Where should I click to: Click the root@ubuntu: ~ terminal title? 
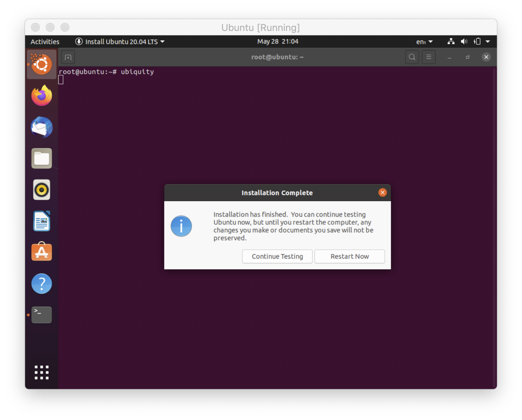[277, 57]
